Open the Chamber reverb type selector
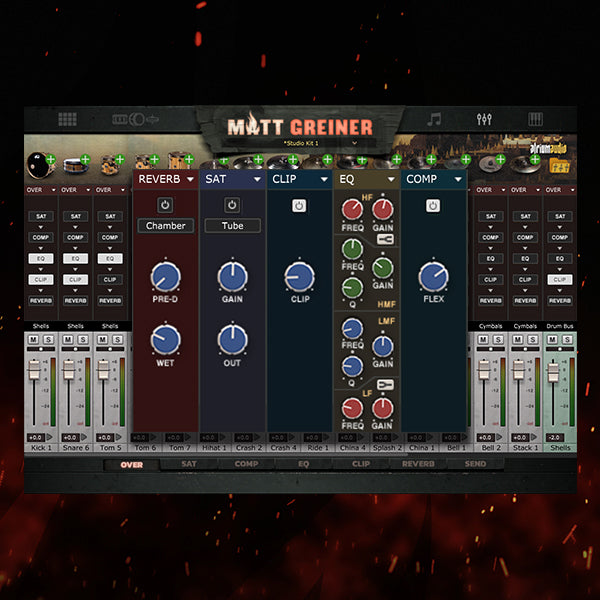 pos(165,226)
